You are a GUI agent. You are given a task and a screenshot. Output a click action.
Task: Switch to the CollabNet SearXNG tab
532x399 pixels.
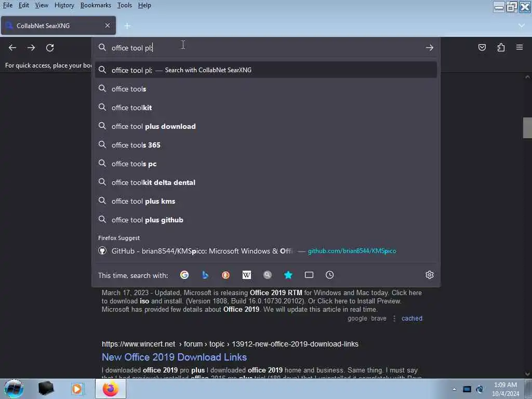coord(58,25)
